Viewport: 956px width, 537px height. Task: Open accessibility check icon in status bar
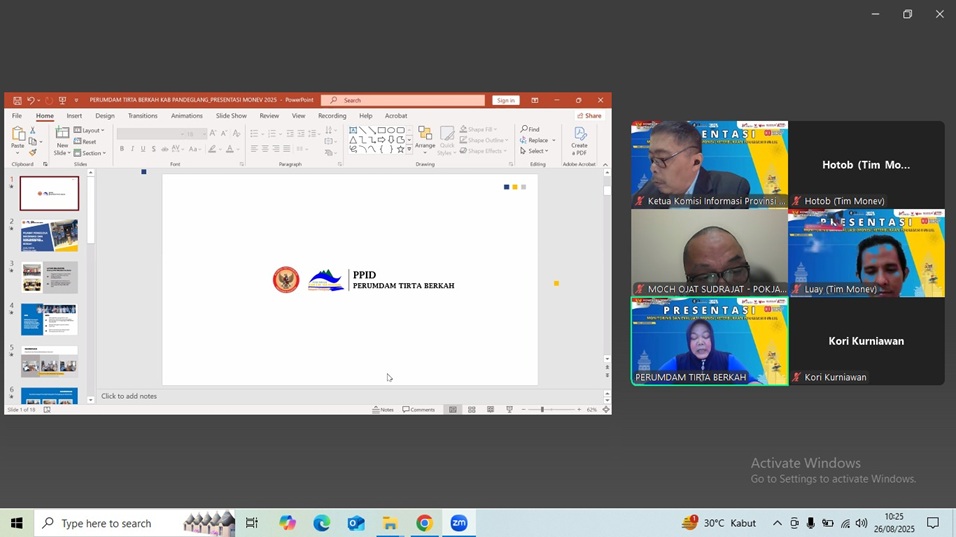(x=47, y=410)
